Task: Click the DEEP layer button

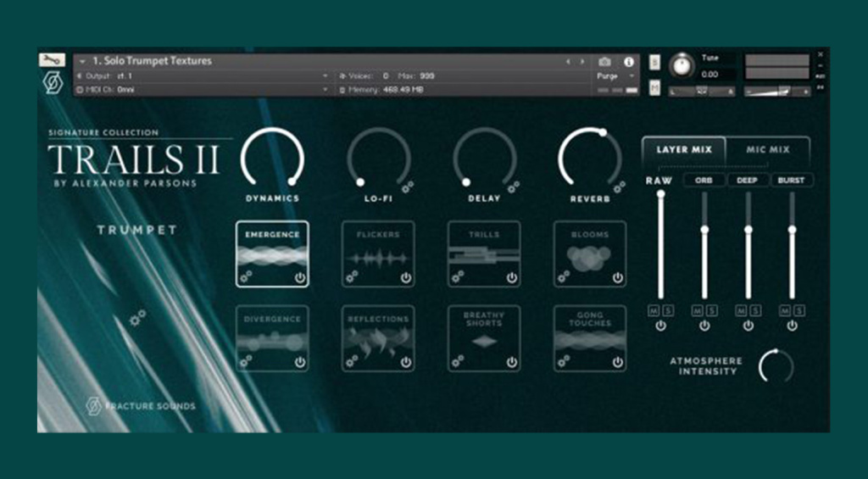Action: [x=748, y=180]
